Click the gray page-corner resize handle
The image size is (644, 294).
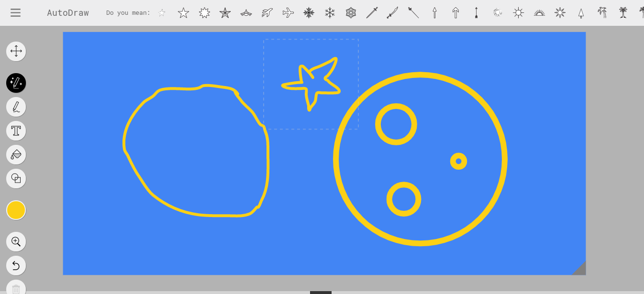click(580, 269)
